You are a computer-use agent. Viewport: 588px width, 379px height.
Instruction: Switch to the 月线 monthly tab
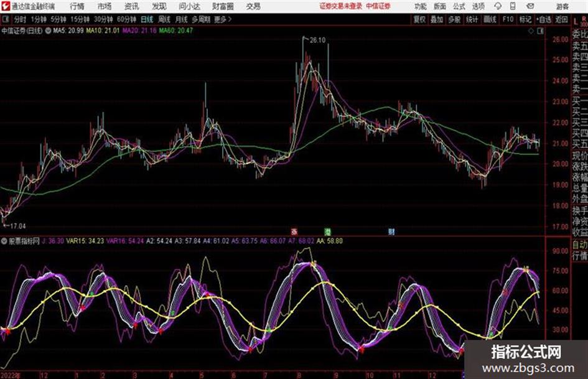coord(181,19)
